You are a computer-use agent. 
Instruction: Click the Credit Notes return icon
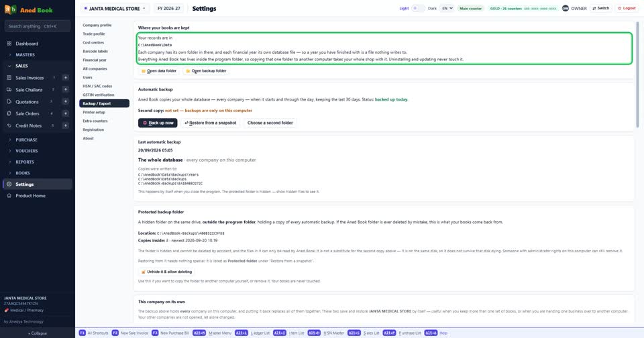click(x=9, y=125)
